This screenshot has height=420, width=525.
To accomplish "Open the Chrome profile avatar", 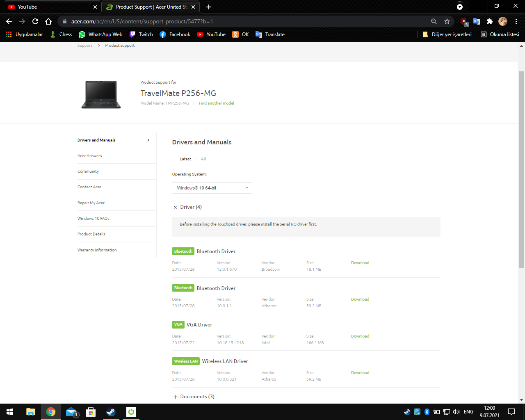I will click(503, 21).
